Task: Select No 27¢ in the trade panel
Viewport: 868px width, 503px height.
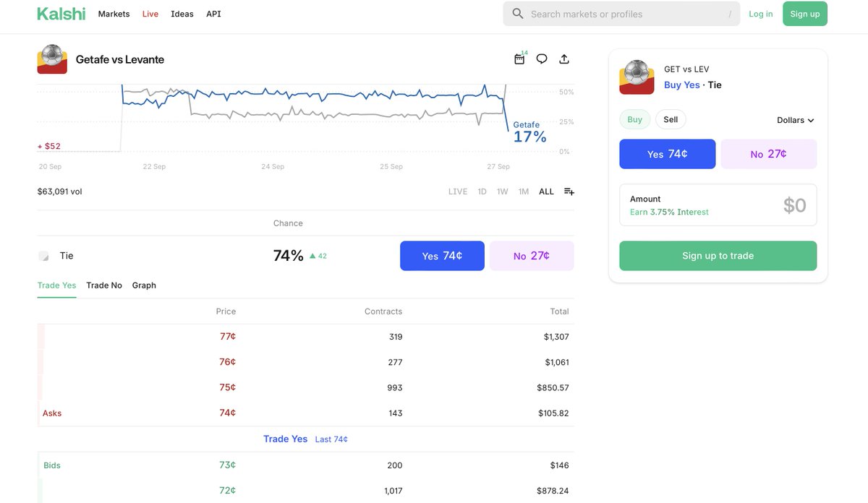Action: [x=769, y=154]
